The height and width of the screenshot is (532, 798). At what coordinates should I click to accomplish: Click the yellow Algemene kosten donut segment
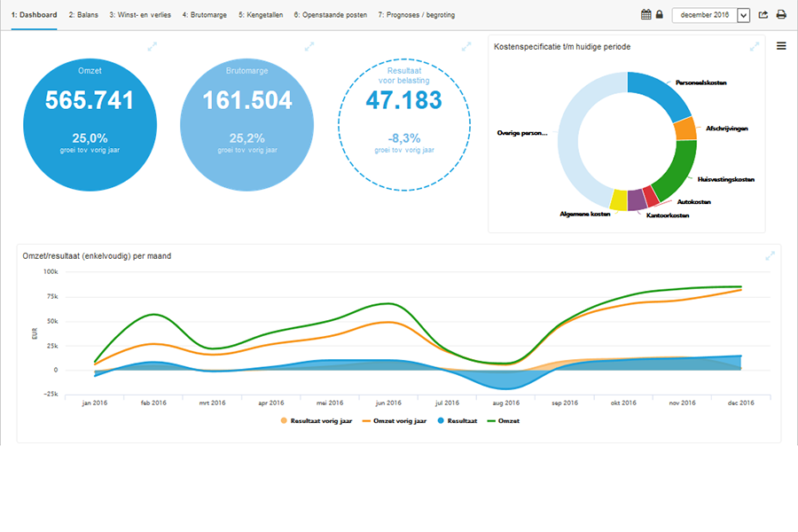click(x=619, y=200)
